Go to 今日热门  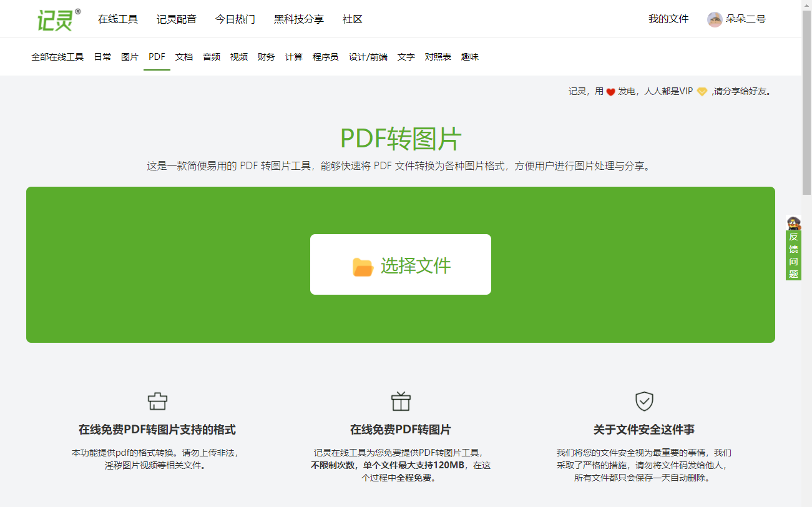tap(235, 19)
